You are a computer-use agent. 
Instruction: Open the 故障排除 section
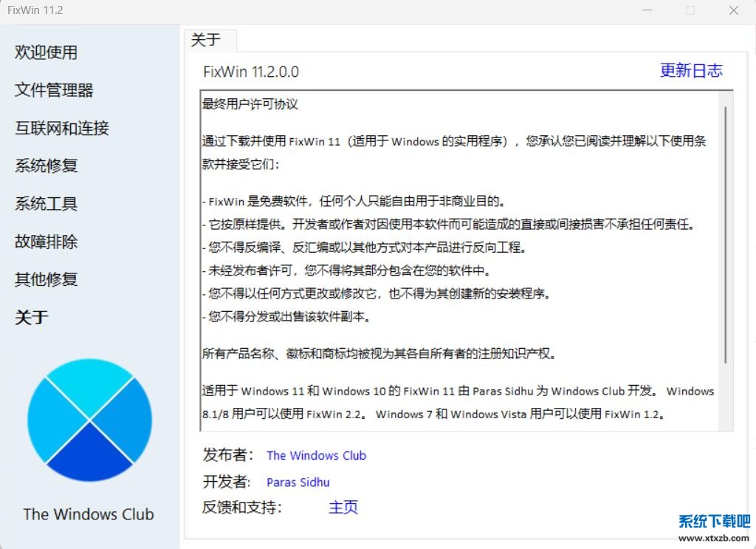click(x=46, y=241)
